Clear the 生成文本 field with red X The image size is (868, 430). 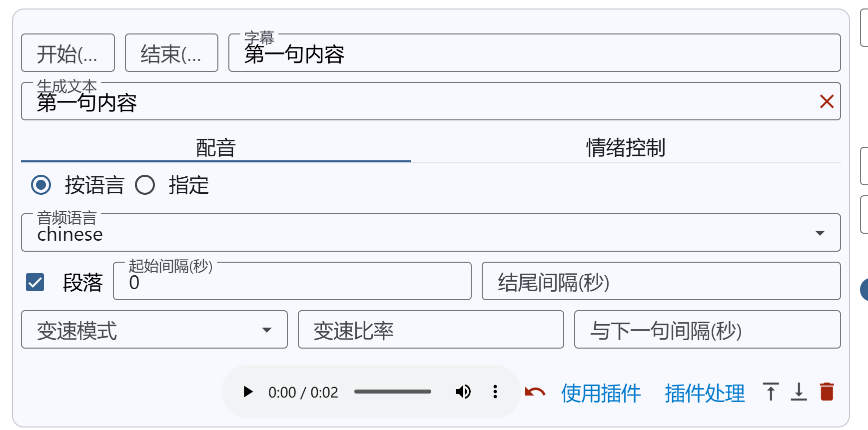[827, 102]
